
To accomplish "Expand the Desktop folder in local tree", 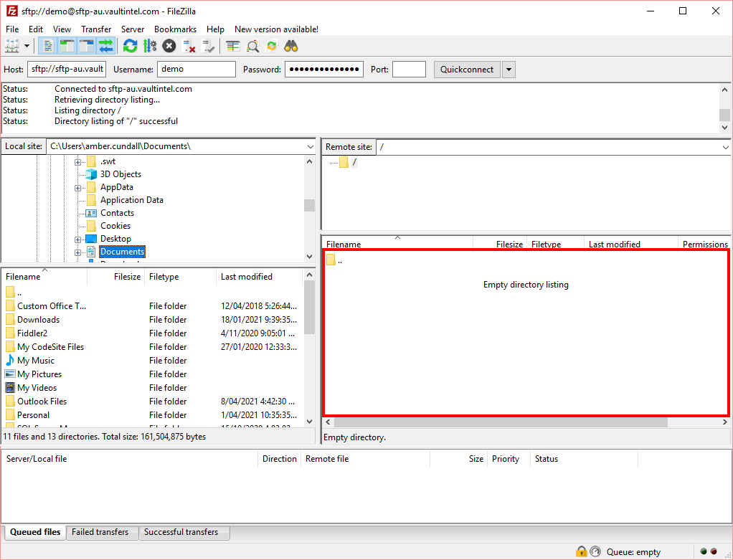I will pyautogui.click(x=77, y=239).
